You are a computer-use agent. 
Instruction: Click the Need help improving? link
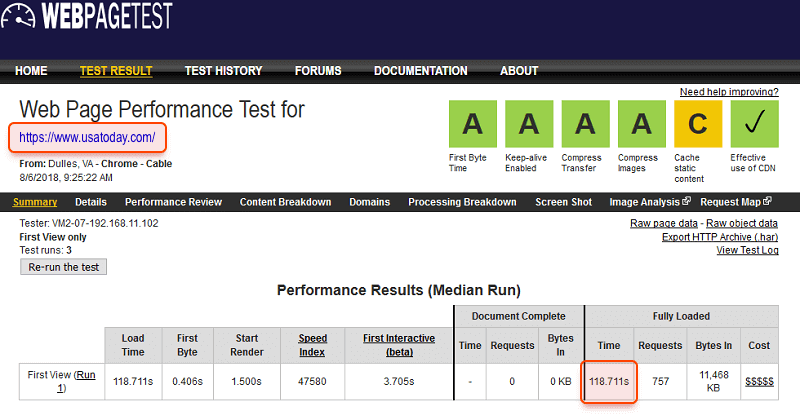[x=729, y=92]
